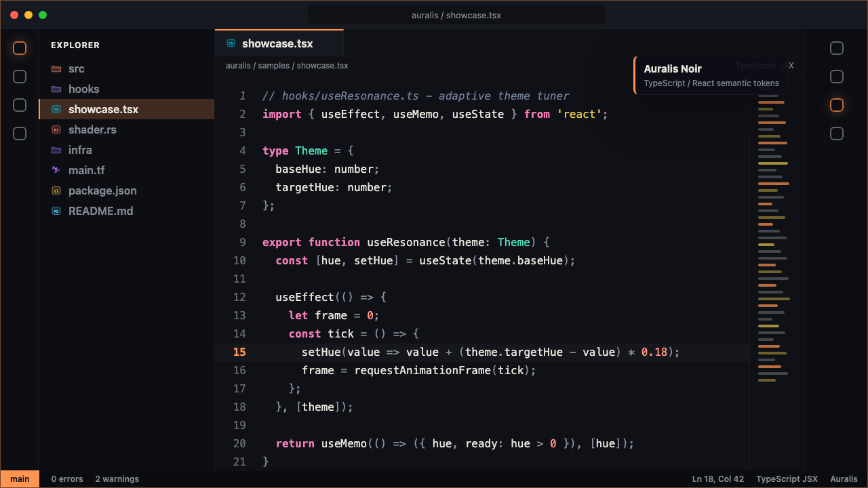Image resolution: width=868 pixels, height=488 pixels.
Task: Click the 'useResonance' function name on line 9
Action: point(406,242)
